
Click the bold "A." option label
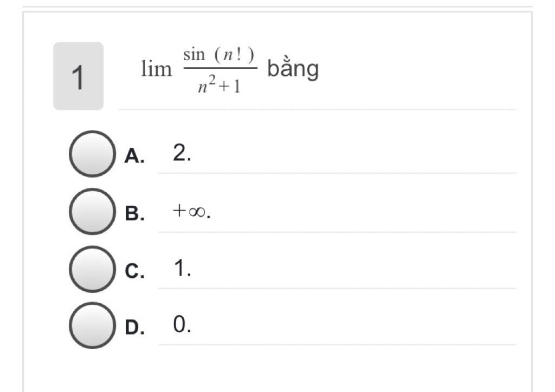[134, 156]
